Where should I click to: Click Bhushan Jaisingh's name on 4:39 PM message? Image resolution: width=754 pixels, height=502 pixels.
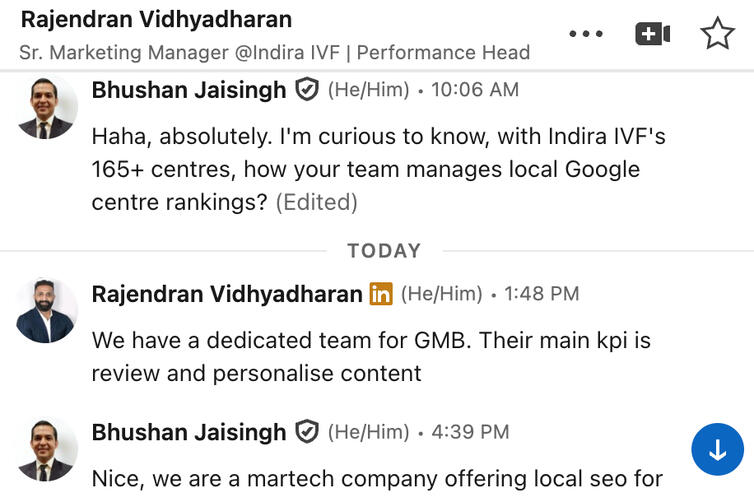tap(189, 432)
